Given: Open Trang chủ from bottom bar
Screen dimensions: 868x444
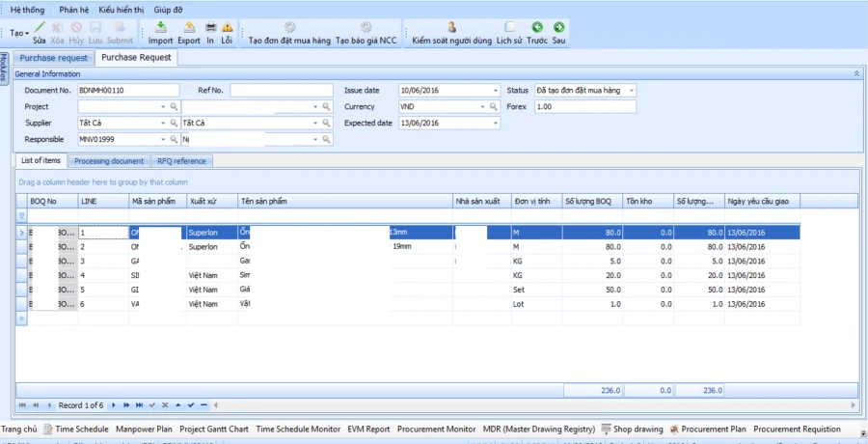Looking at the screenshot, I should tap(19, 429).
